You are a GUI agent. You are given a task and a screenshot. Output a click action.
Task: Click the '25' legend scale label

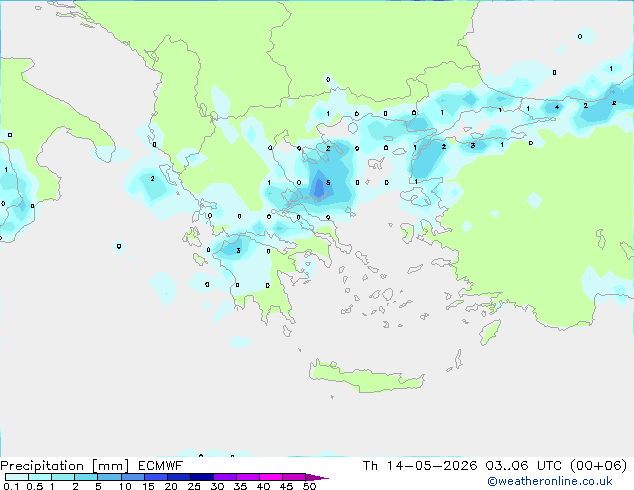[x=194, y=486]
